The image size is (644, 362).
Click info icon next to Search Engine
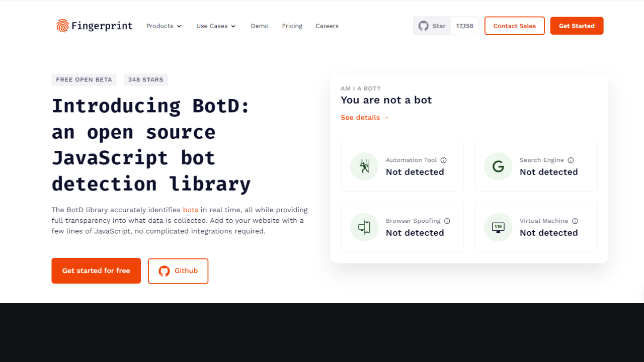tap(571, 160)
